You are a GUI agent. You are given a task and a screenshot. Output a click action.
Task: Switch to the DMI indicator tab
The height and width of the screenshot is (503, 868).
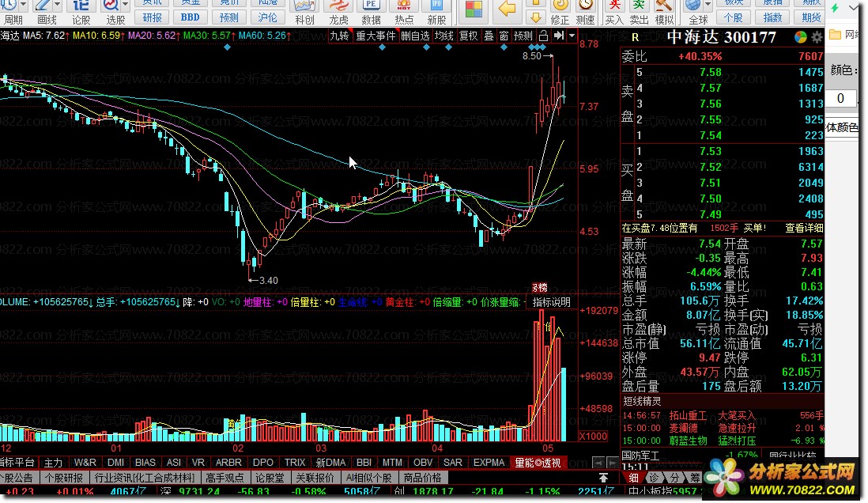115,463
